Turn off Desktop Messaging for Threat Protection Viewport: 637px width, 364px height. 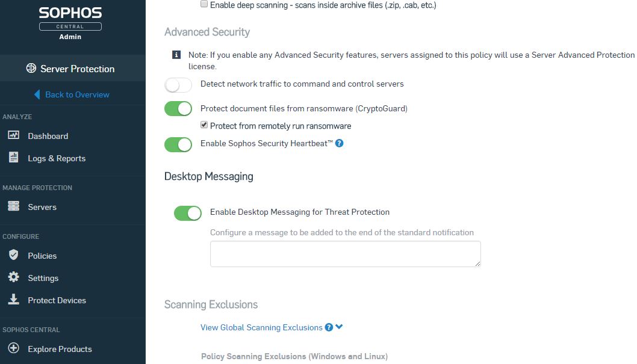coord(187,213)
